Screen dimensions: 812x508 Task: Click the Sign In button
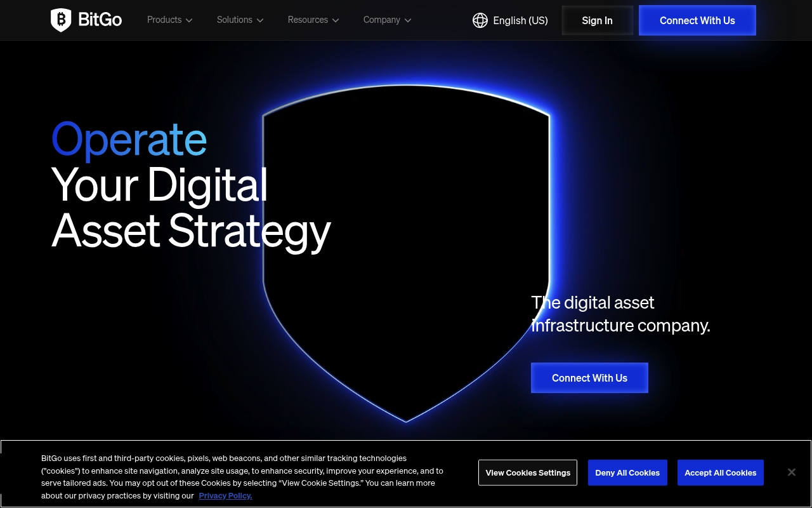598,20
